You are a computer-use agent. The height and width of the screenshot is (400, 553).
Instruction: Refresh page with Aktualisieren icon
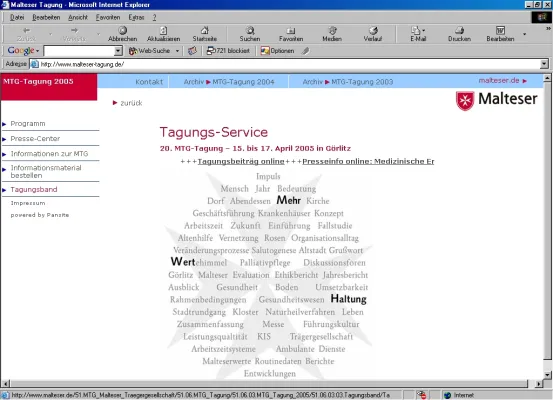click(x=163, y=31)
